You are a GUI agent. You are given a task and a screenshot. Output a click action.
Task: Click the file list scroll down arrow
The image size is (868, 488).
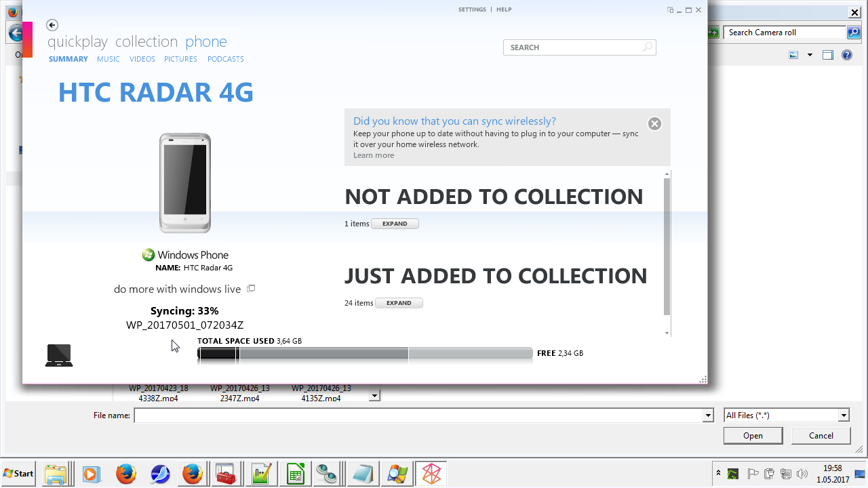point(375,395)
